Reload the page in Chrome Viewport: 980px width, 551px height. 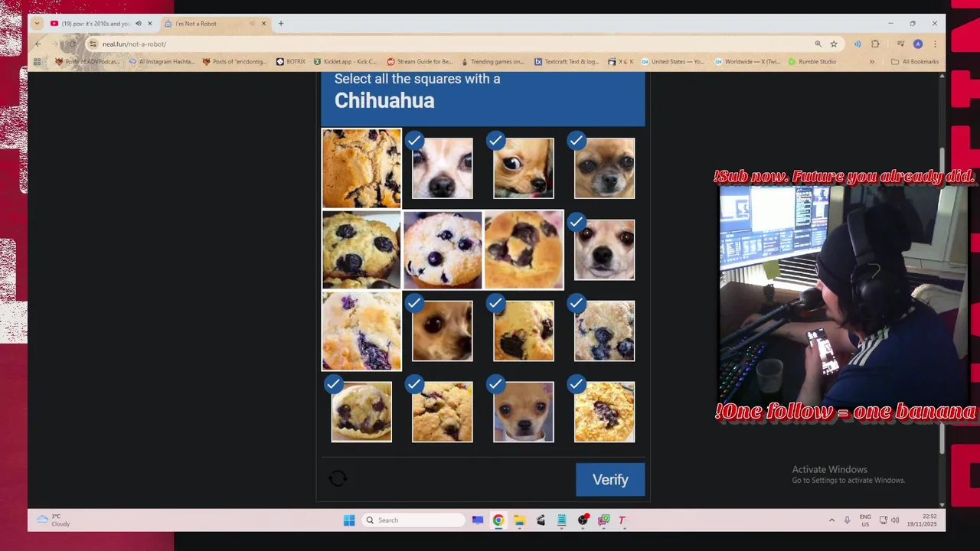pos(72,44)
